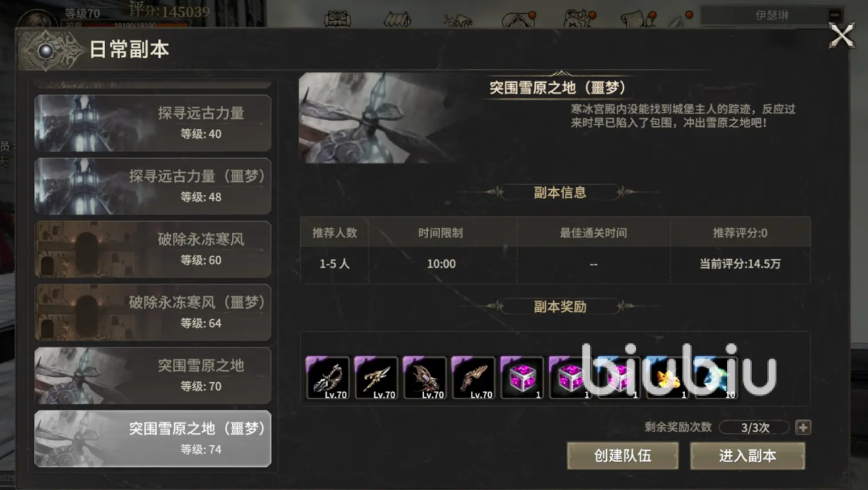The height and width of the screenshot is (490, 868).
Task: Open the tent icon in top bar
Action: click(x=397, y=19)
